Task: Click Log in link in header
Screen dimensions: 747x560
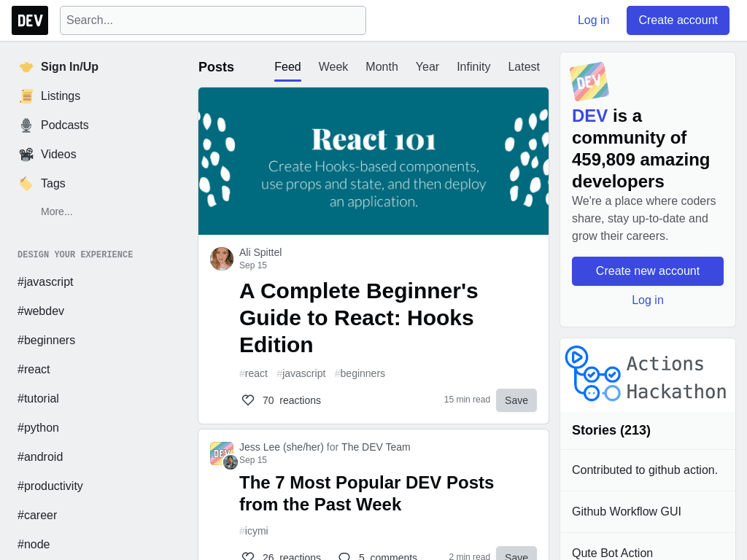Action: tap(594, 20)
